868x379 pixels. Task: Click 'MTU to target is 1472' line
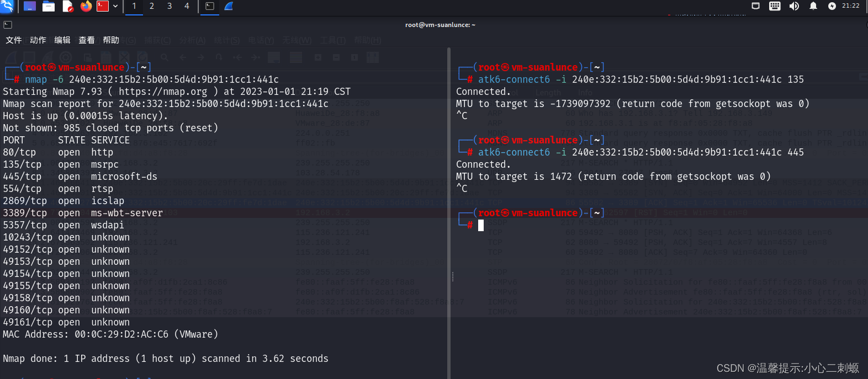coord(613,177)
